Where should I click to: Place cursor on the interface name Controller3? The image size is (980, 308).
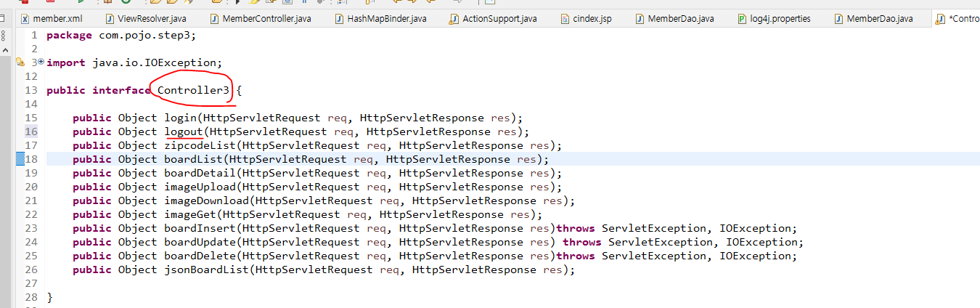(194, 90)
